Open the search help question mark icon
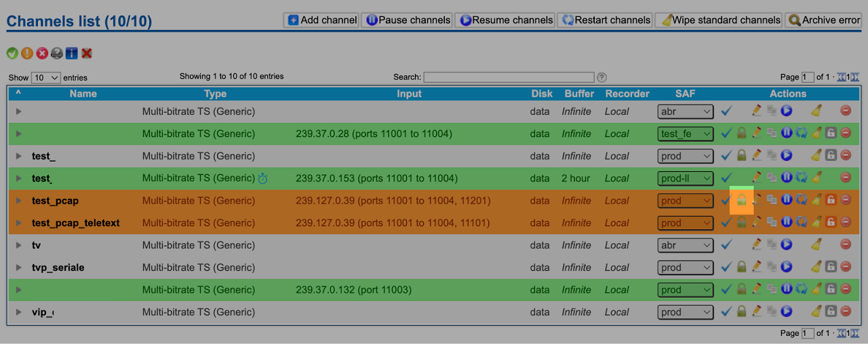 pos(601,77)
